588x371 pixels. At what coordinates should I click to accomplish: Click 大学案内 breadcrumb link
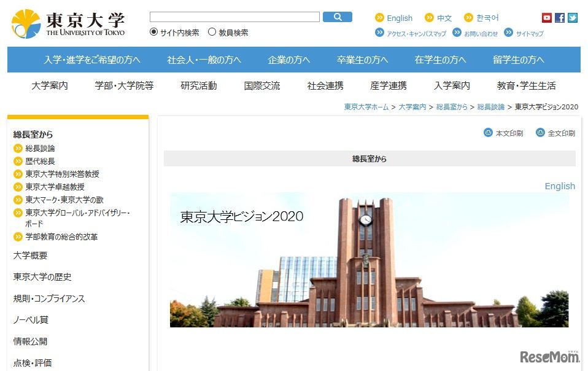click(x=412, y=107)
